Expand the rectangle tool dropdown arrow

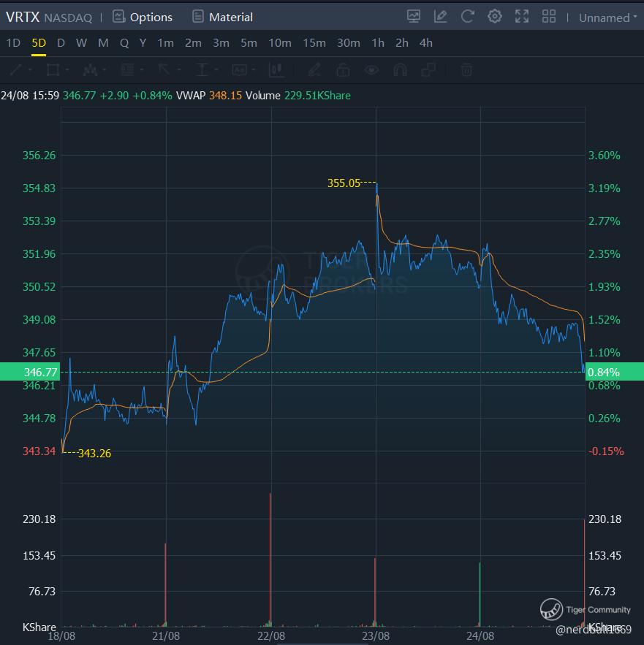click(67, 69)
